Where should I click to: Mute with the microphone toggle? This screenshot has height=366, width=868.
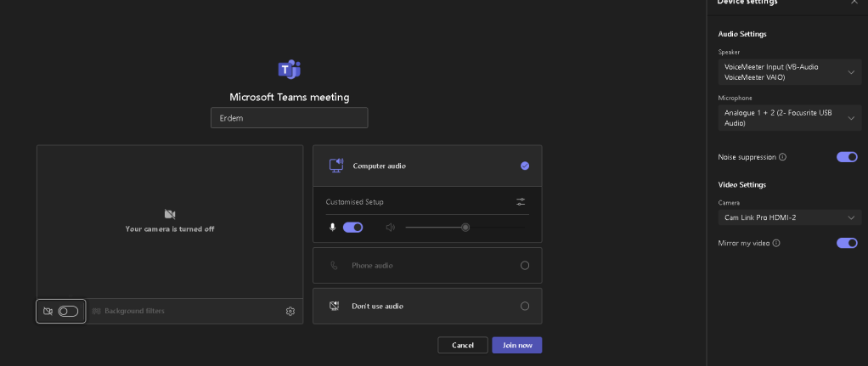(352, 228)
